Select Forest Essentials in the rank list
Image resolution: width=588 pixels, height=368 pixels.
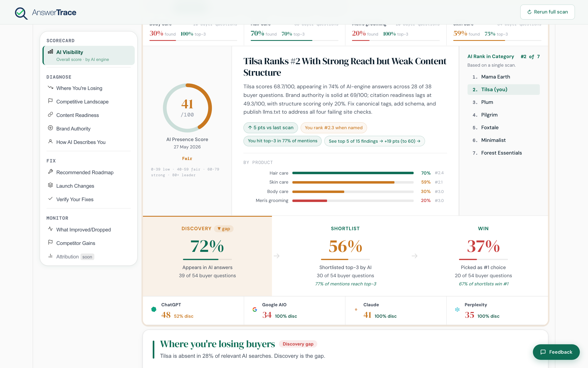point(503,153)
